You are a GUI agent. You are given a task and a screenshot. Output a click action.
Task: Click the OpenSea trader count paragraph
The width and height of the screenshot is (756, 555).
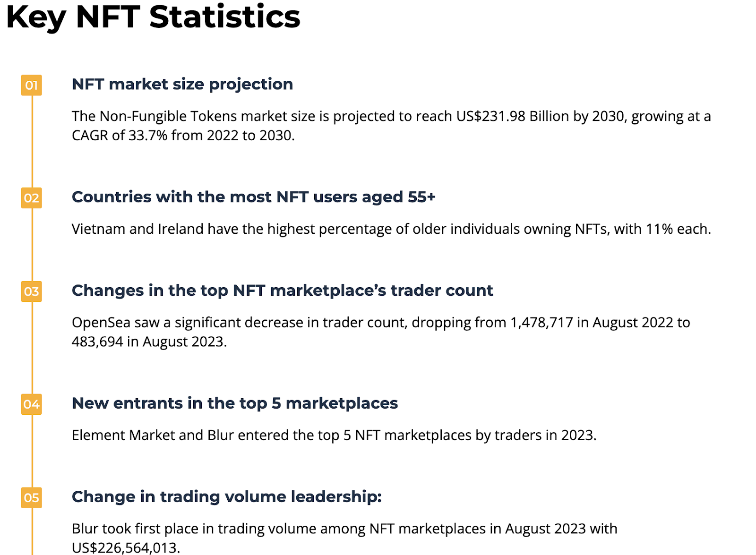(x=381, y=332)
